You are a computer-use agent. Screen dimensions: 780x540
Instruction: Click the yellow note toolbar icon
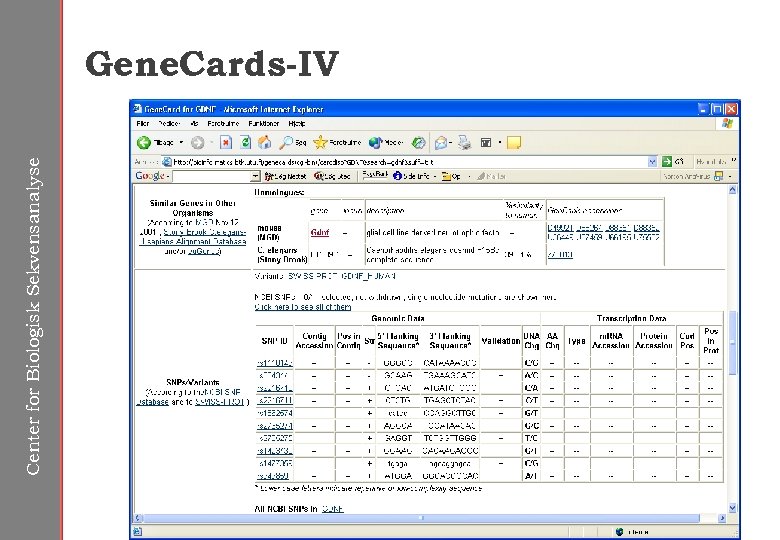pos(513,143)
